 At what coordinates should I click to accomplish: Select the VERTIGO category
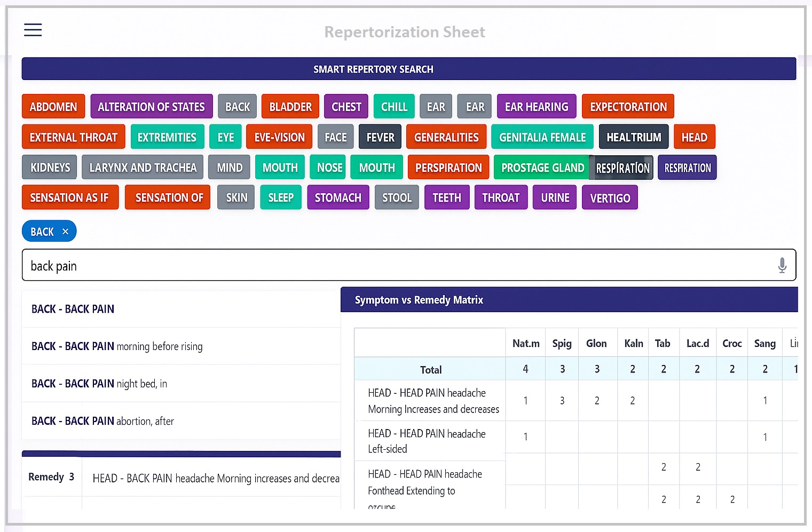click(x=610, y=198)
